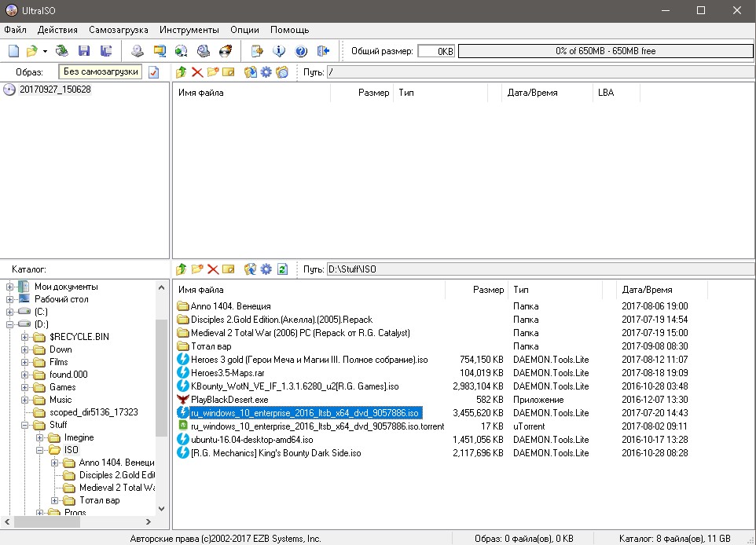Click the Save As icon in toolbar

[x=106, y=50]
